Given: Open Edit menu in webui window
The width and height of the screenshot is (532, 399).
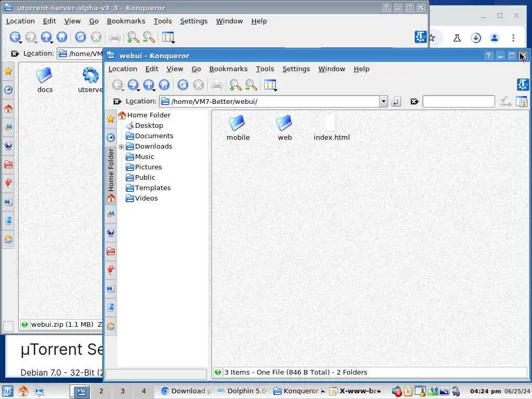Looking at the screenshot, I should [x=152, y=69].
